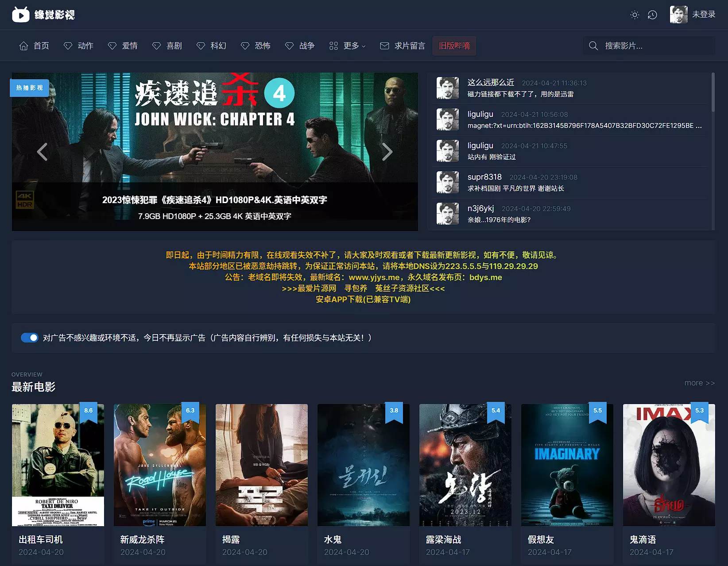The height and width of the screenshot is (566, 728).
Task: Open watch history clock icon
Action: 652,15
